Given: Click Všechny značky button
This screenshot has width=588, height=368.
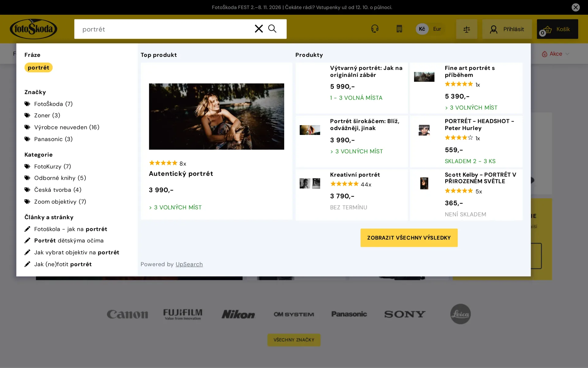Looking at the screenshot, I should (x=294, y=340).
